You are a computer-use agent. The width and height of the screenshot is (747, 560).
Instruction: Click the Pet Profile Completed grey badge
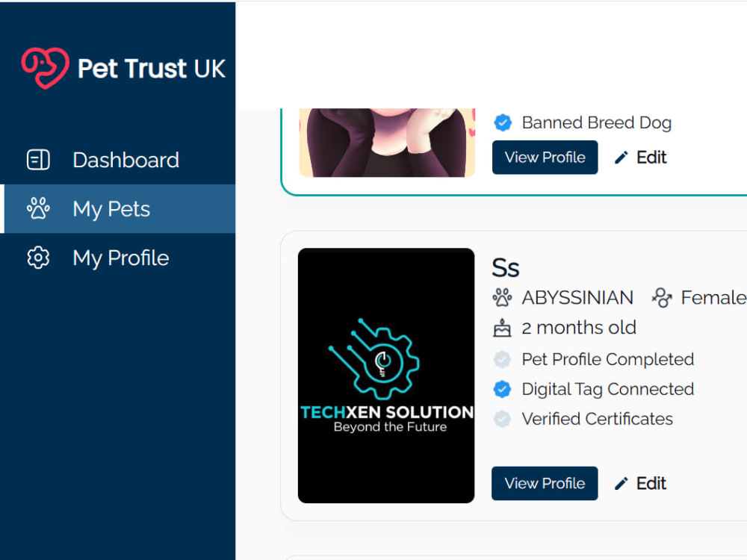502,360
